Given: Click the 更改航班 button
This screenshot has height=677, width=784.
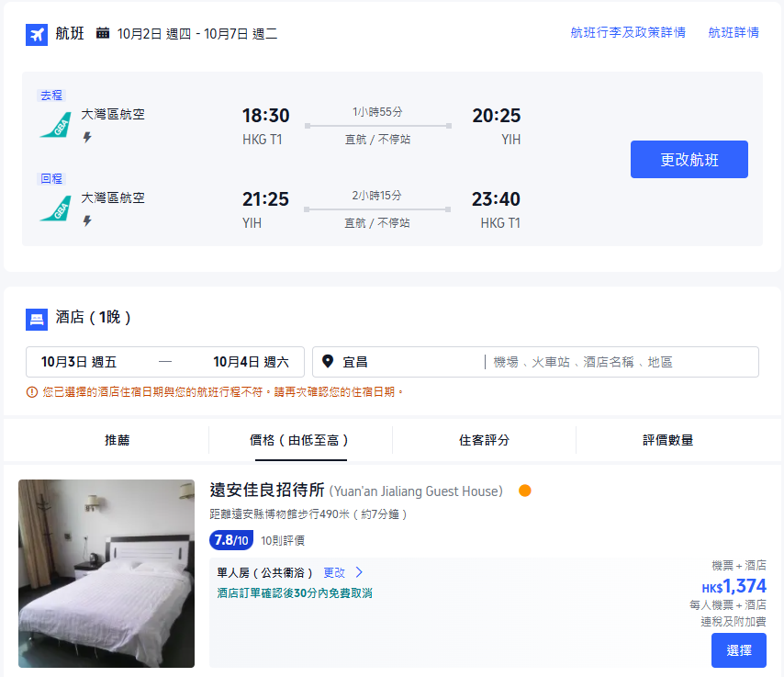Looking at the screenshot, I should pos(689,159).
